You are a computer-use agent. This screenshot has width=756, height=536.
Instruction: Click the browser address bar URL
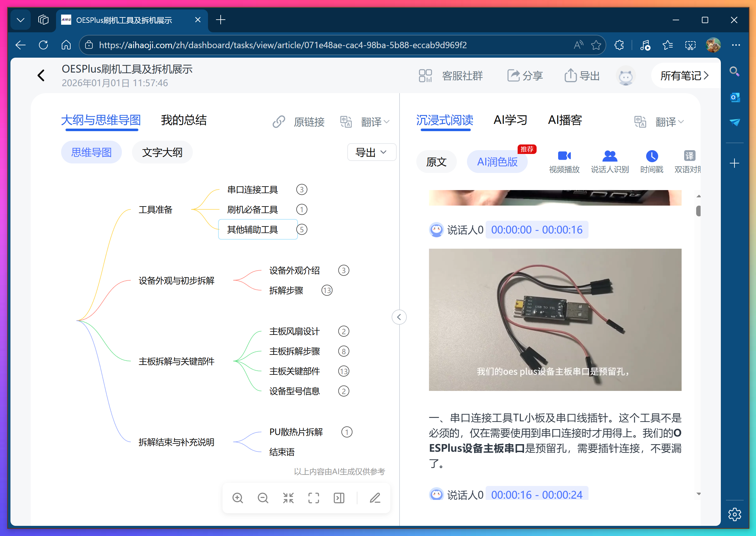pyautogui.click(x=283, y=45)
